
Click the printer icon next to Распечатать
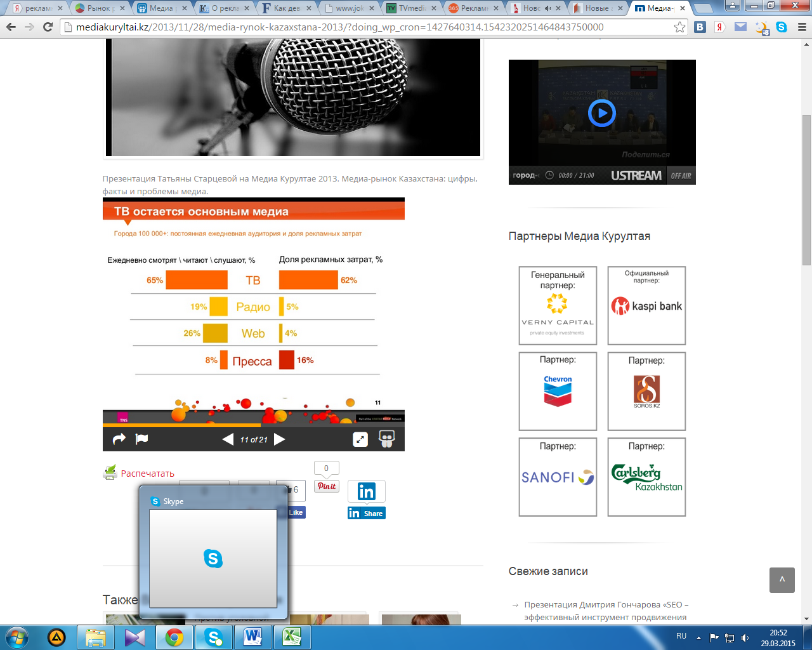coord(110,472)
